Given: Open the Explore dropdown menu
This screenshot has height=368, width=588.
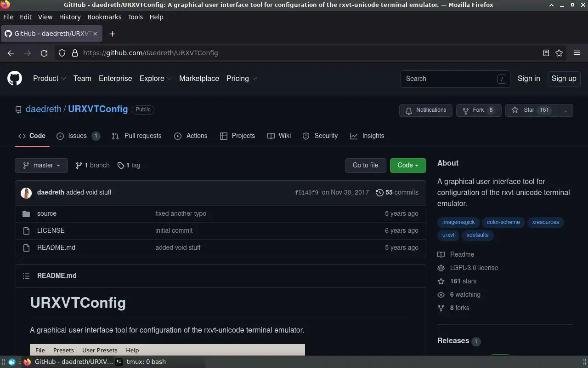Looking at the screenshot, I should coord(156,79).
